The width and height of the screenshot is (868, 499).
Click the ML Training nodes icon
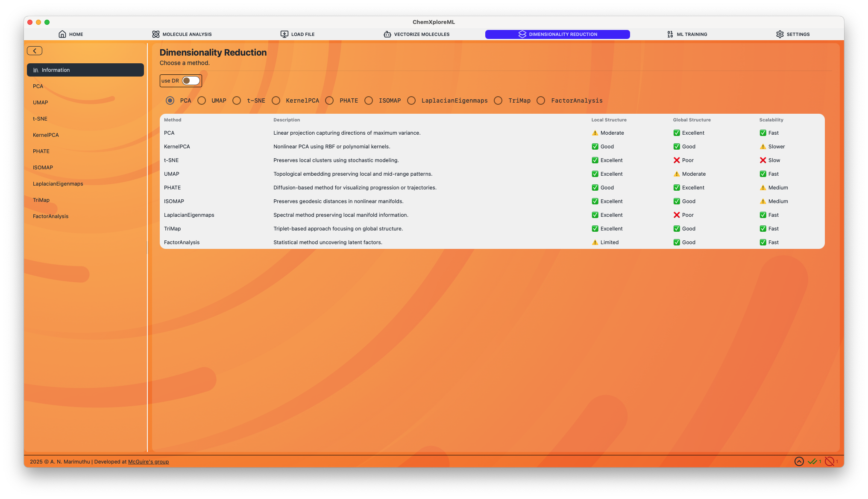click(x=670, y=34)
